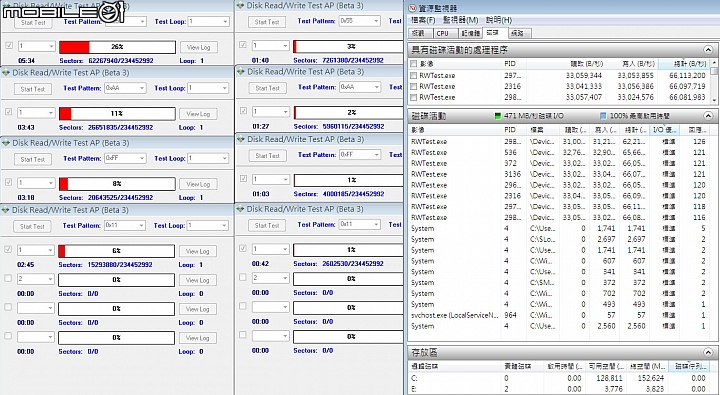Click View Log in the 11% test window
The image size is (720, 395).
click(x=198, y=113)
